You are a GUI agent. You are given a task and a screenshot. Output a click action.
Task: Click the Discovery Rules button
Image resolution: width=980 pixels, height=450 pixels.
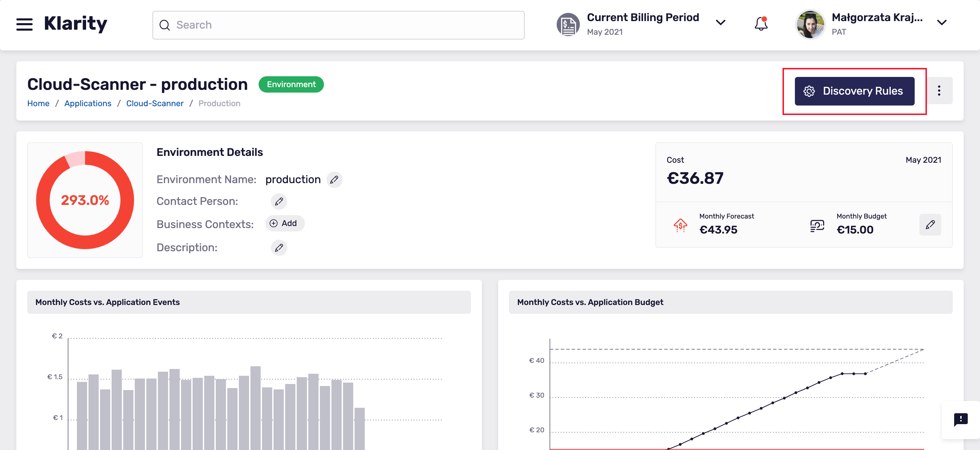tap(854, 91)
